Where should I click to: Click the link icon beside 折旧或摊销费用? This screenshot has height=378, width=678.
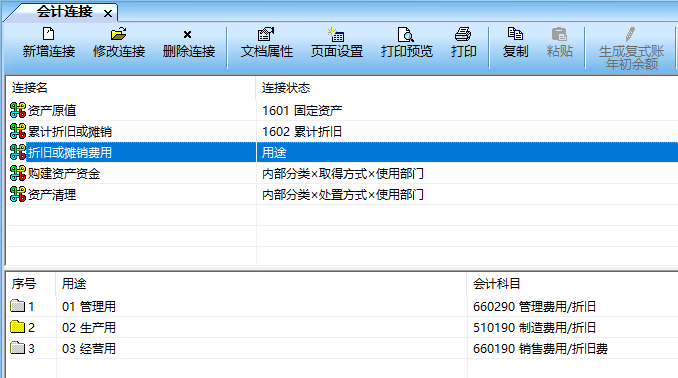coord(18,152)
